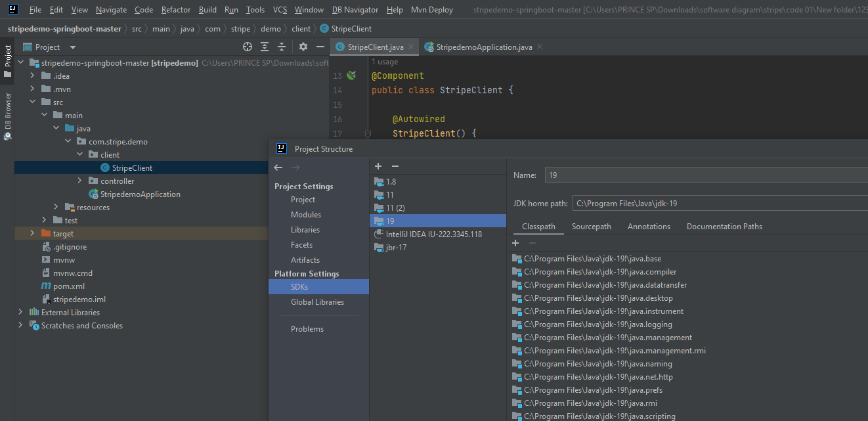Hide the Project tool window with minus icon
This screenshot has height=421, width=868.
pos(320,47)
